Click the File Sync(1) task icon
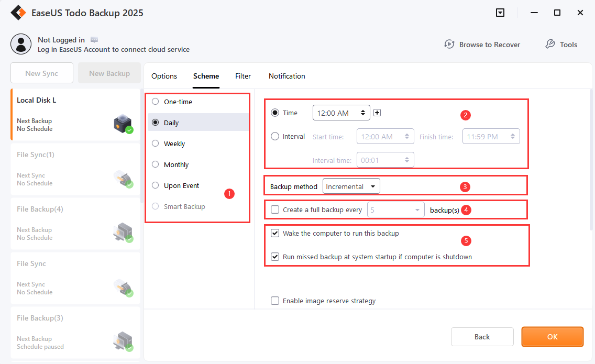 [x=123, y=179]
